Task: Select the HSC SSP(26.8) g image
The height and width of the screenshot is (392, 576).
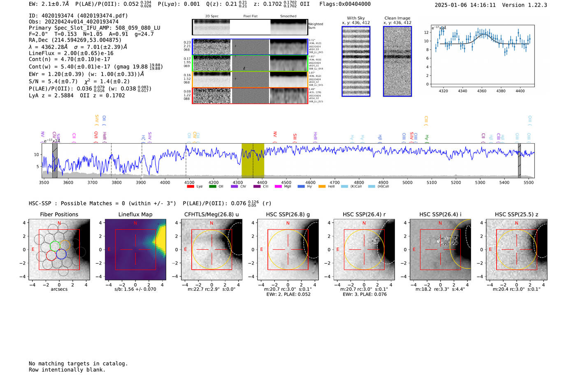Action: (288, 250)
